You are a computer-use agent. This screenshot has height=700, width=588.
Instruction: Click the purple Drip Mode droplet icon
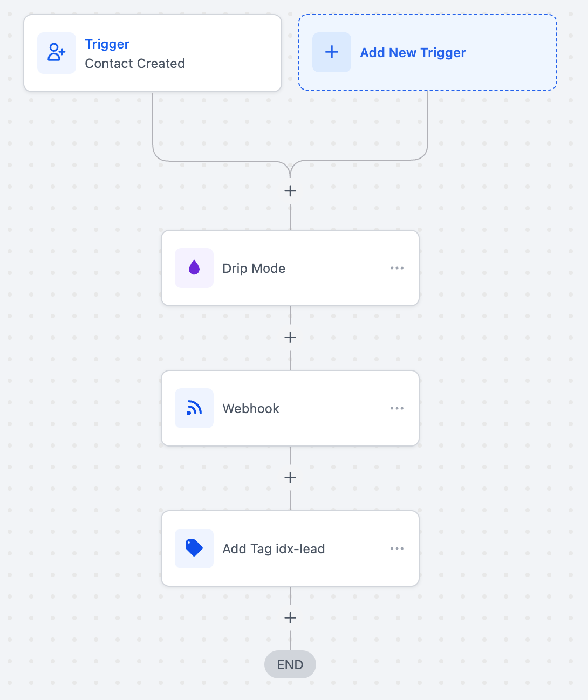click(194, 268)
